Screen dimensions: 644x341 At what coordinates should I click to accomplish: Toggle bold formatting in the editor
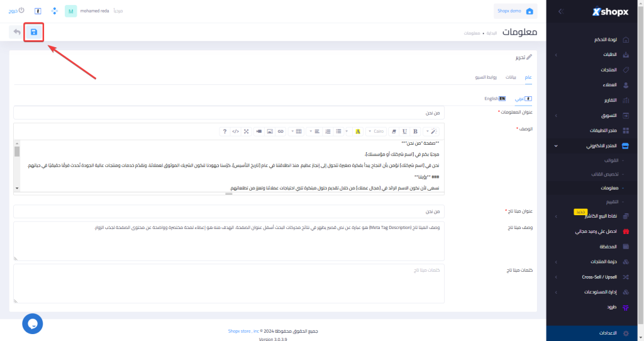pyautogui.click(x=415, y=131)
